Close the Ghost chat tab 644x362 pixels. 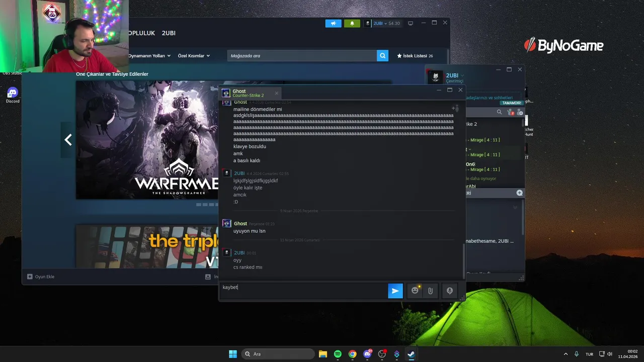[276, 93]
